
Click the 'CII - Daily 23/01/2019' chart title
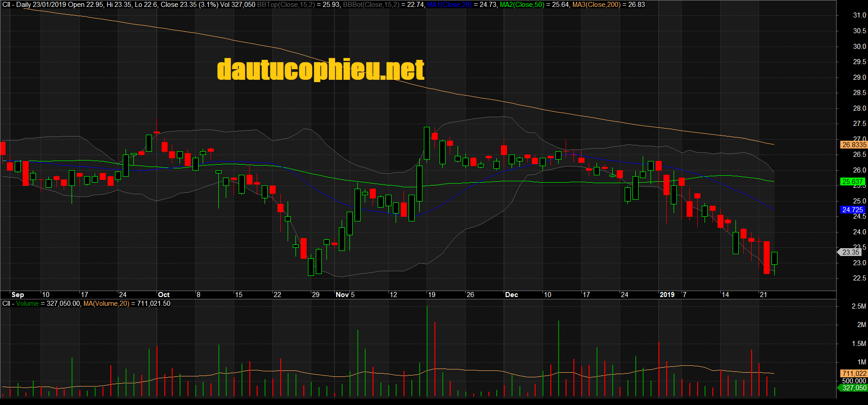(x=34, y=5)
